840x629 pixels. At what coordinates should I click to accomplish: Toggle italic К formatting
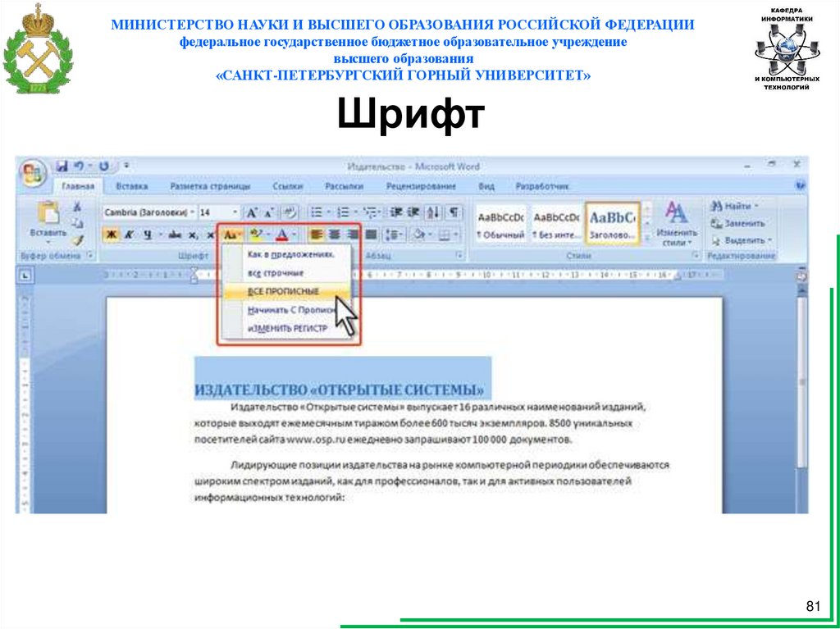coord(129,235)
